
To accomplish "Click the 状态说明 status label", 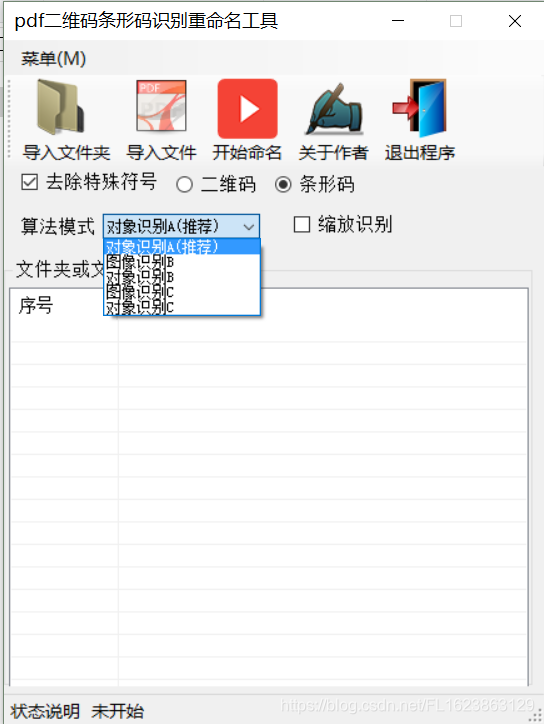I will (45, 711).
